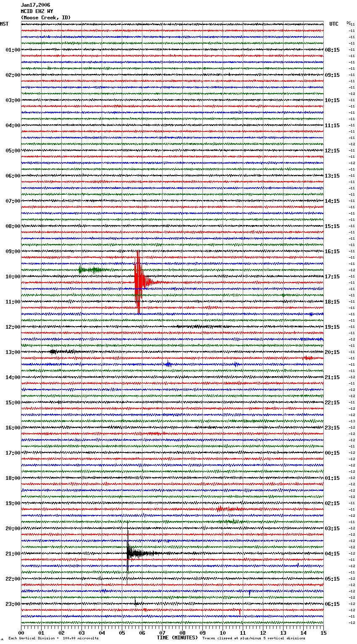Viewport: 357px width, 644px height.
Task: Select the 10:00 MST time label
Action: pos(13,277)
